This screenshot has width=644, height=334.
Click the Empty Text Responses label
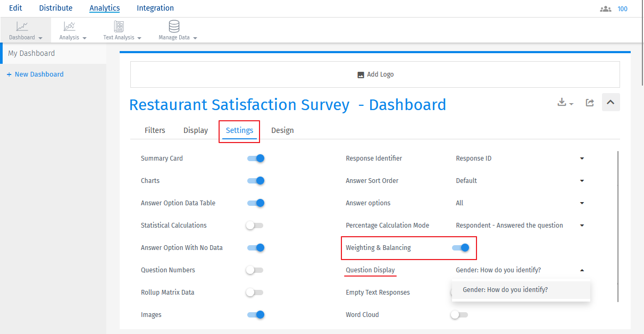click(378, 293)
